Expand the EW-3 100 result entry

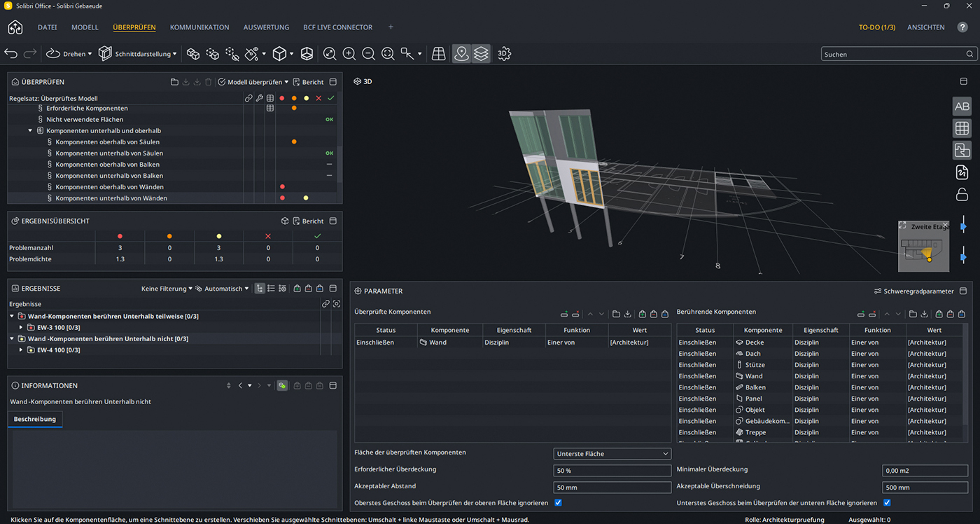[20, 327]
